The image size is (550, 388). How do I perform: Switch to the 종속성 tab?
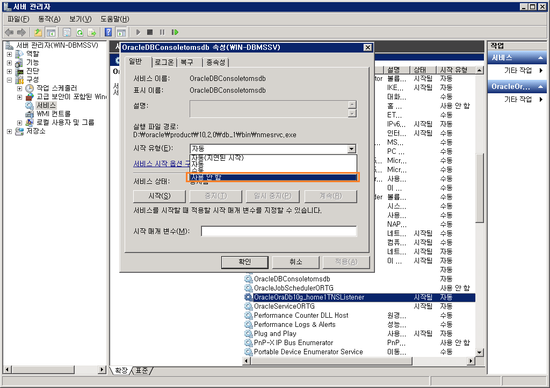pos(216,62)
